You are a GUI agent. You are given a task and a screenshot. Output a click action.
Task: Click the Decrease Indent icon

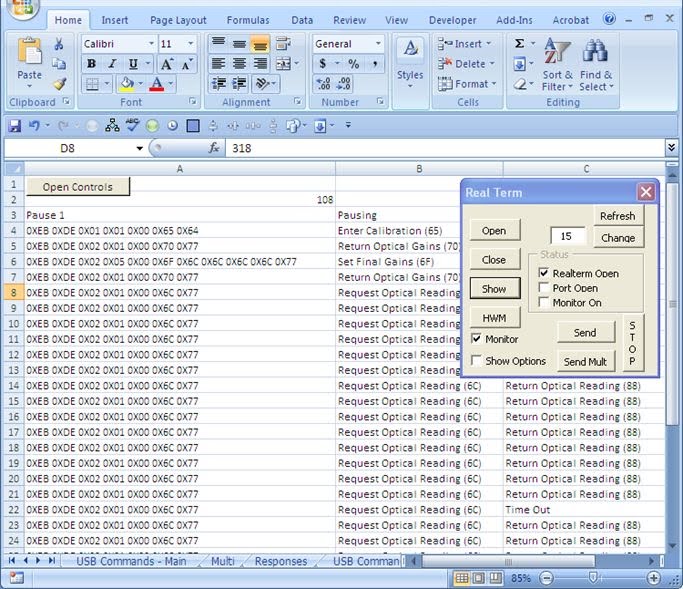(x=219, y=84)
